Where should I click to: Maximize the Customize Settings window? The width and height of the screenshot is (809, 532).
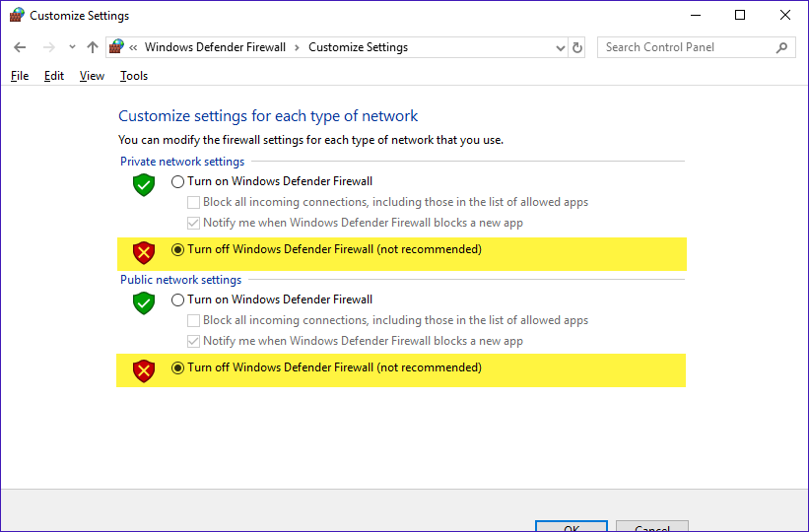[x=740, y=16]
